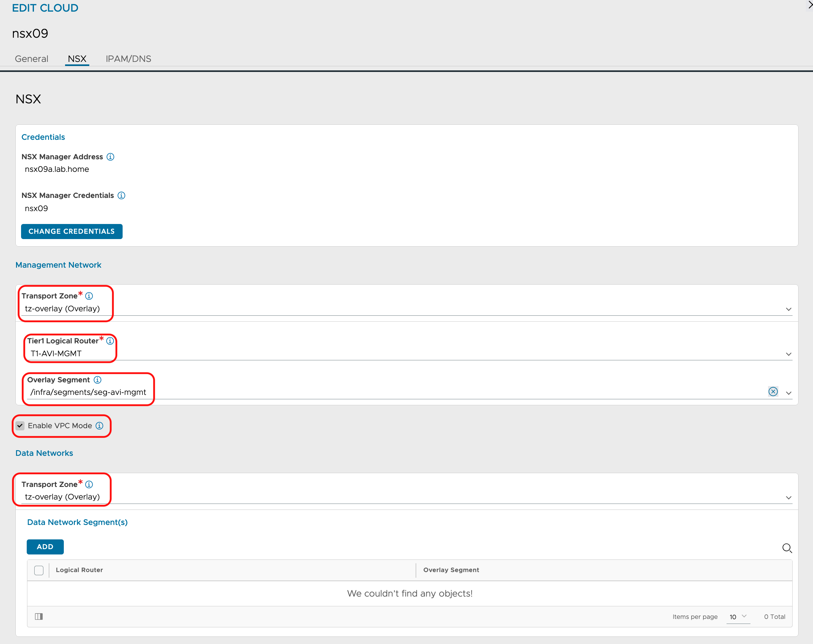Tick select-all checkbox in Logical Router header
813x644 pixels.
tap(39, 570)
